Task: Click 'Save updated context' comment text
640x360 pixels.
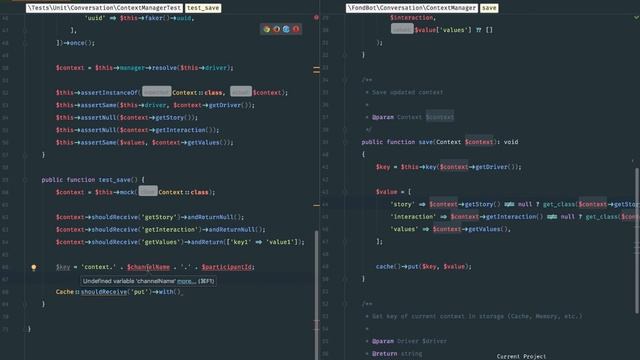Action: click(x=407, y=92)
